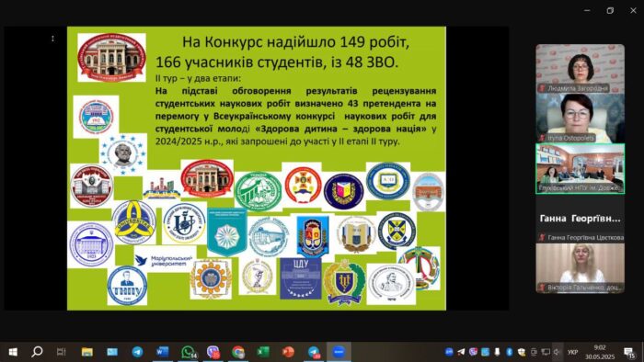Open File Explorer in the taskbar
The height and width of the screenshot is (362, 644).
[87, 352]
